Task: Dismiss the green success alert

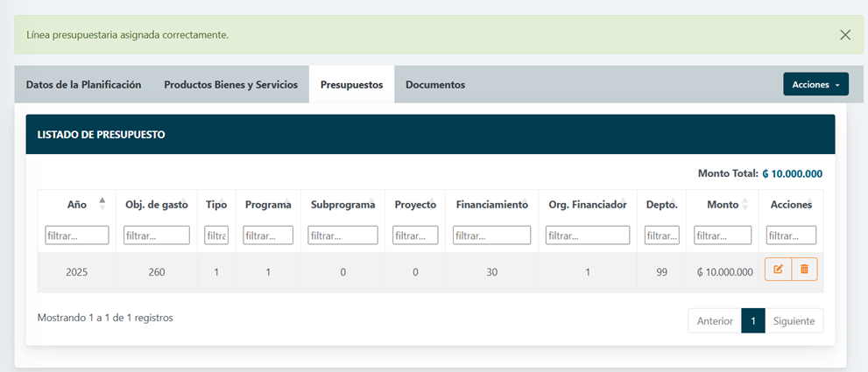Action: point(844,35)
